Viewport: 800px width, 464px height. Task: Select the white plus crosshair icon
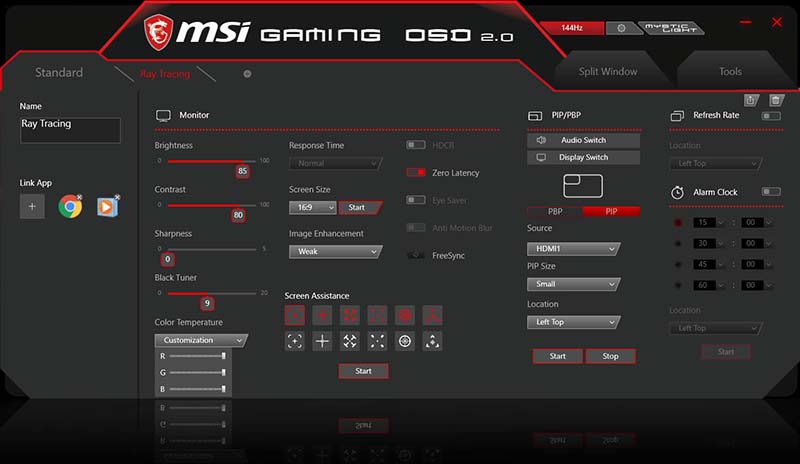(322, 341)
